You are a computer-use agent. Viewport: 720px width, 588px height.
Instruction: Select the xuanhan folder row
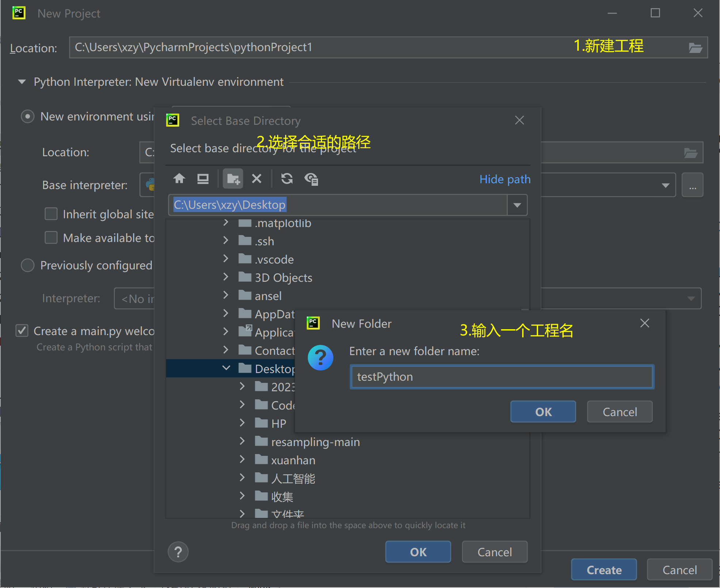click(x=348, y=460)
